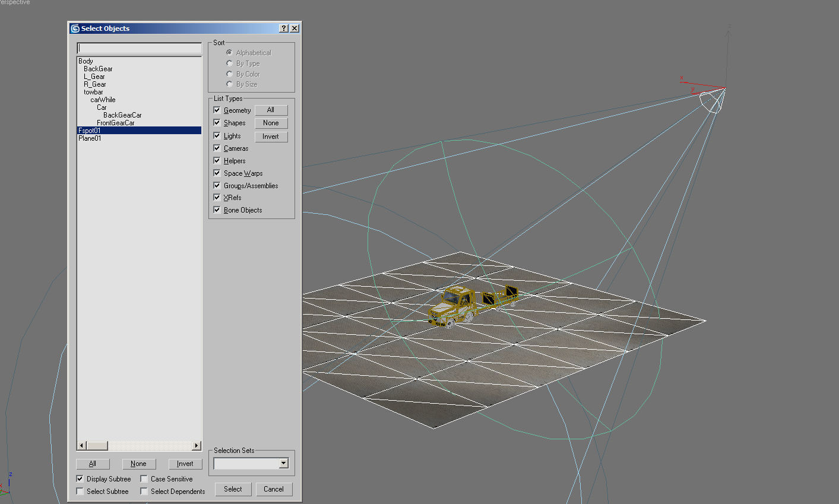Image resolution: width=839 pixels, height=504 pixels.
Task: Toggle Shapes list type checkbox
Action: 217,122
